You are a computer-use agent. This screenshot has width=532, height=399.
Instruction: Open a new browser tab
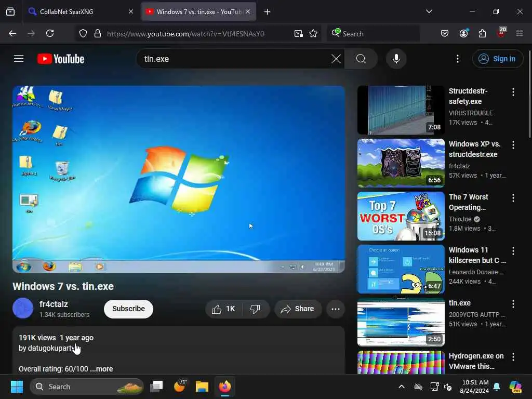268,12
